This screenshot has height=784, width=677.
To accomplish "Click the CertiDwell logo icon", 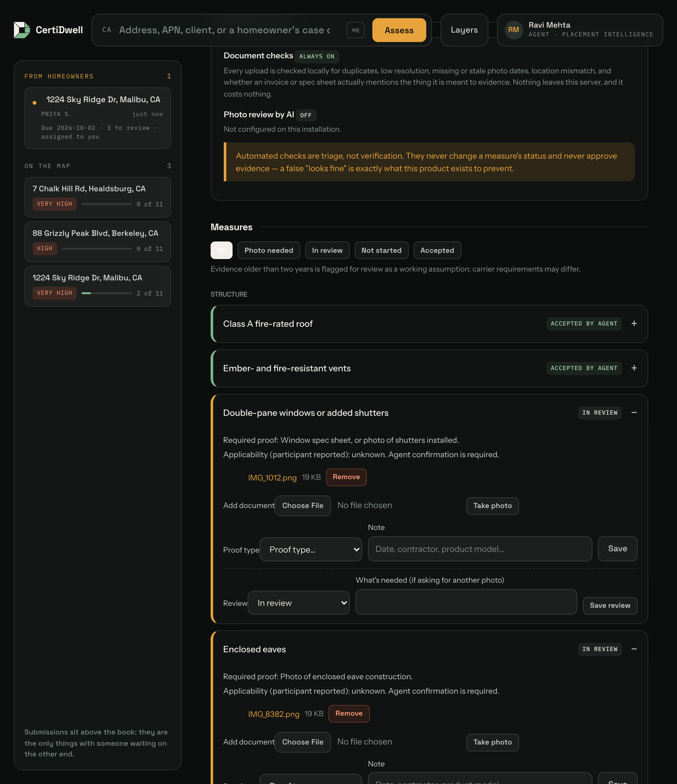I will [x=22, y=30].
